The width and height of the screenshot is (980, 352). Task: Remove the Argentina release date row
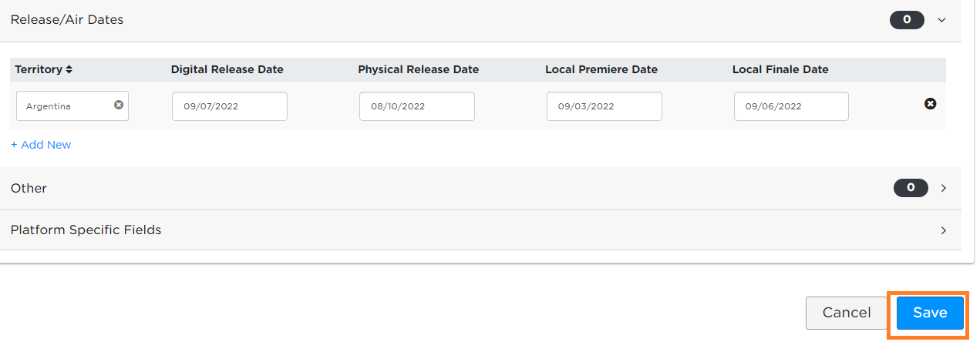click(931, 103)
